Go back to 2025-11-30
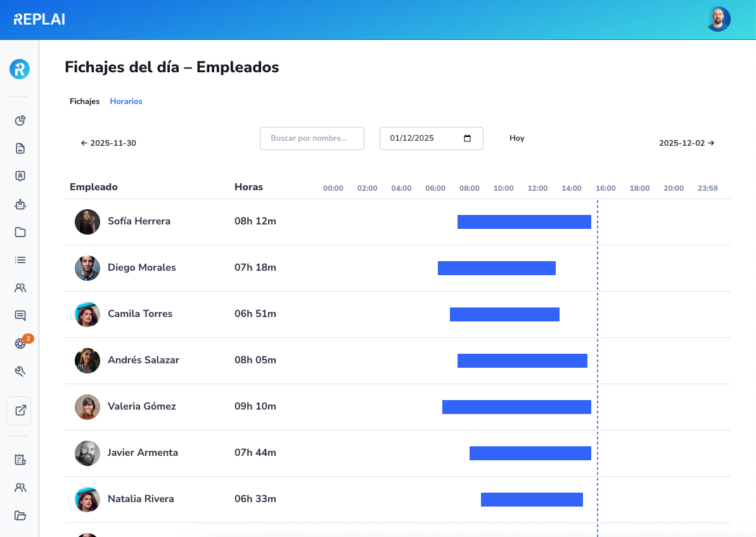Viewport: 756px width, 537px height. tap(108, 143)
